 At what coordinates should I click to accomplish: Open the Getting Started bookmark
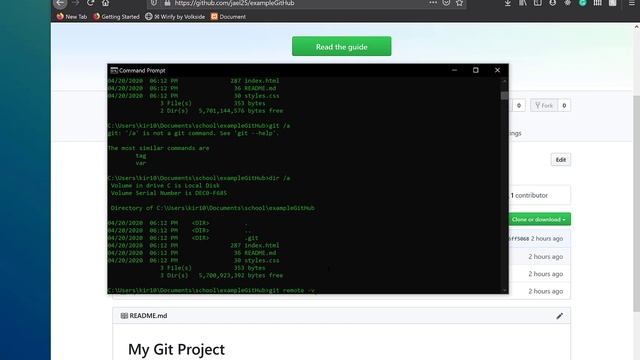tap(116, 17)
